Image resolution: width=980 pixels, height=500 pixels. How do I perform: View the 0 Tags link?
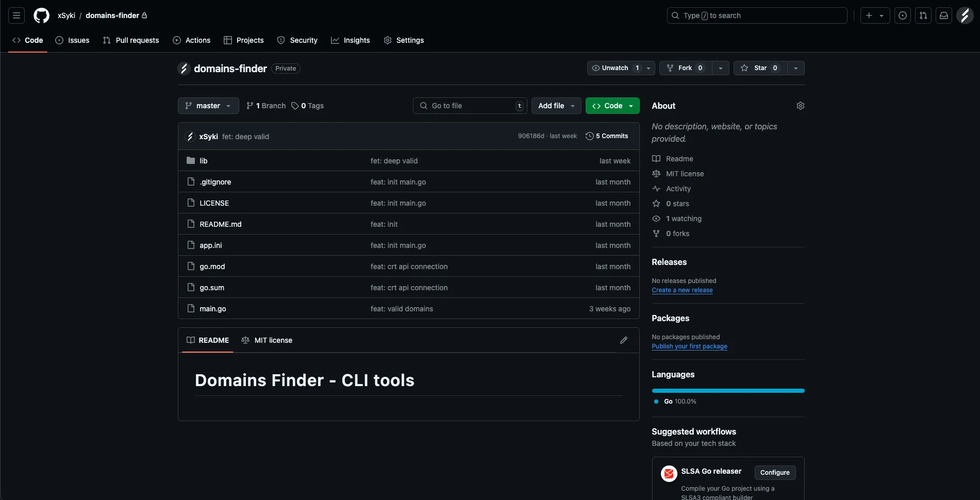point(308,106)
